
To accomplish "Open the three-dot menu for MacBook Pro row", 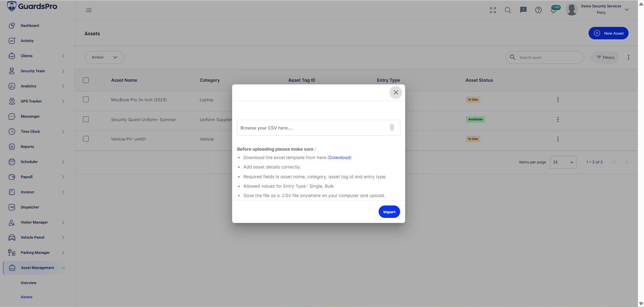I will pos(558,100).
